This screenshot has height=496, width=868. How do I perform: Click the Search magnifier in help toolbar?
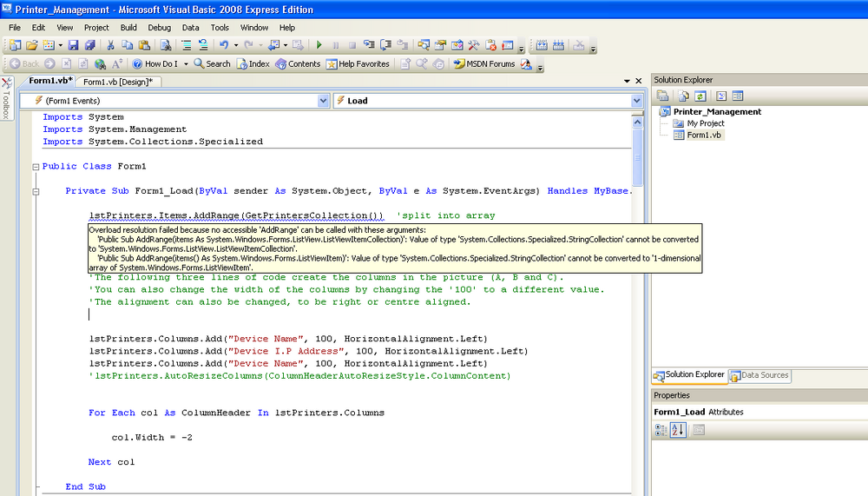coord(212,63)
